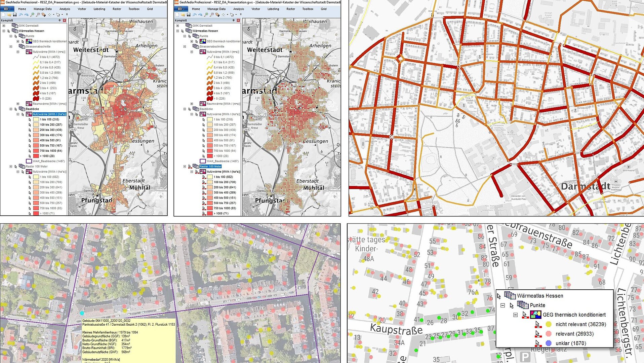Viewport: 644px width, 363px height.
Task: Toggle locatable arrow beside 'unklar (1870)' entry
Action: pyautogui.click(x=537, y=343)
